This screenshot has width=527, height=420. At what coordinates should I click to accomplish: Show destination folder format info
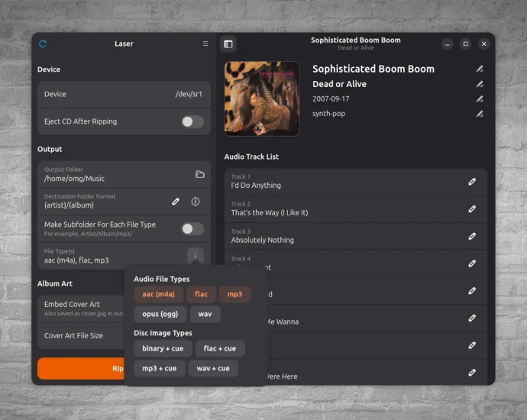(x=196, y=202)
